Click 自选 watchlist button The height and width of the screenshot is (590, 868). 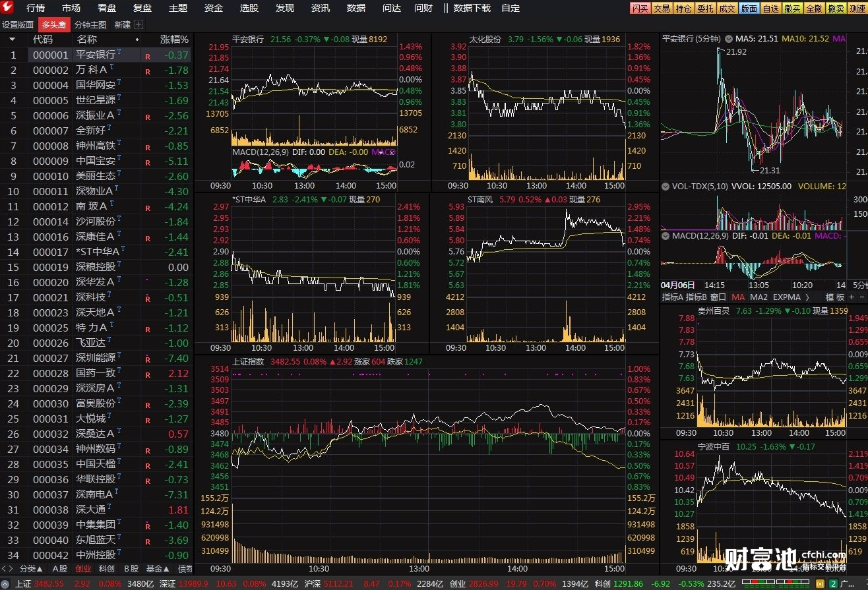pos(770,8)
